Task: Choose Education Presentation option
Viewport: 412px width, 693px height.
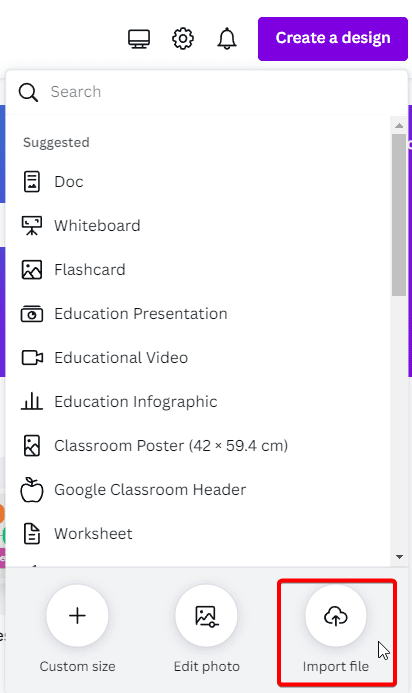Action: [141, 314]
